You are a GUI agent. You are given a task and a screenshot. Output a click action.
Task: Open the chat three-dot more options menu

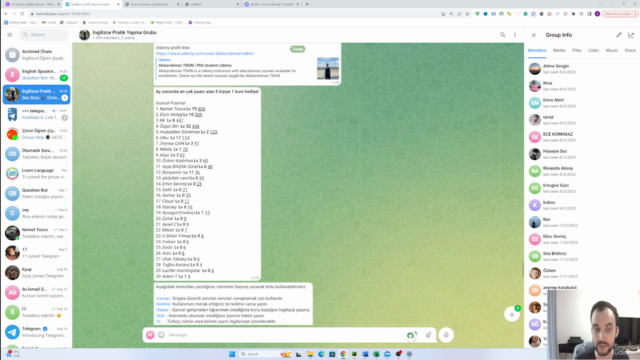[515, 35]
